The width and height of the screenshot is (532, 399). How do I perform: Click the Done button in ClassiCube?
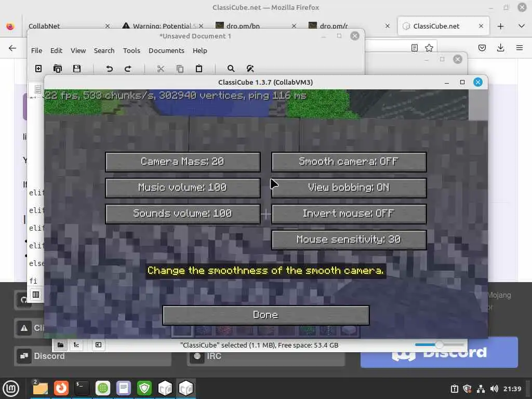[x=266, y=315]
